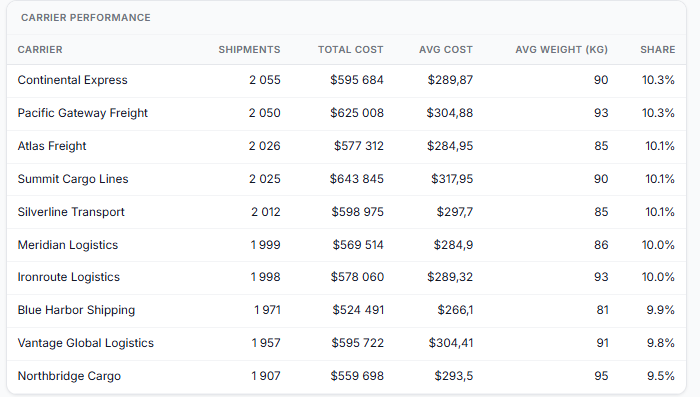Click the $304,41 average cost cell
Screen dimensions: 700x397
click(451, 343)
